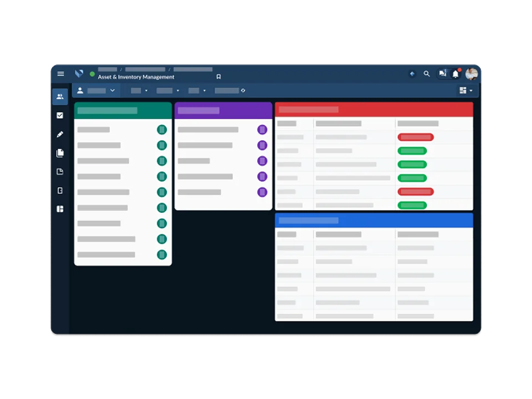Click the first purple circle in the purple card
Image resolution: width=532 pixels, height=399 pixels.
coord(262,130)
